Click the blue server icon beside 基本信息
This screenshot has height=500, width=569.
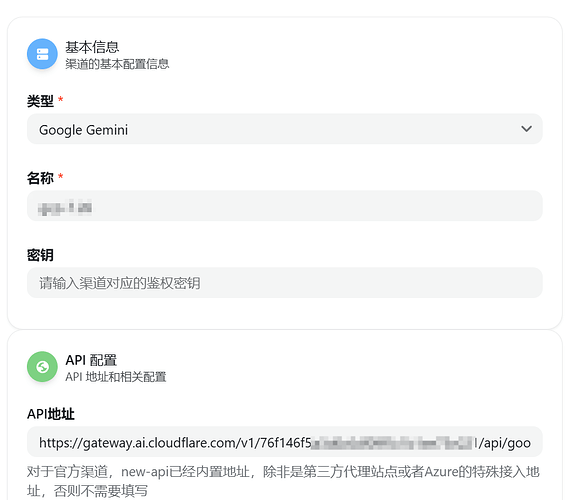click(42, 54)
